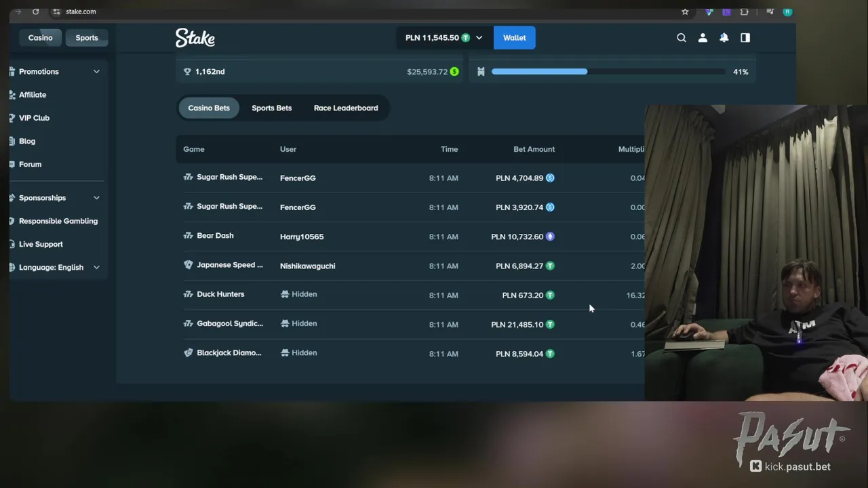Open user FencerGG in PLN 3,920.74 row
The height and width of the screenshot is (488, 868).
coord(298,207)
